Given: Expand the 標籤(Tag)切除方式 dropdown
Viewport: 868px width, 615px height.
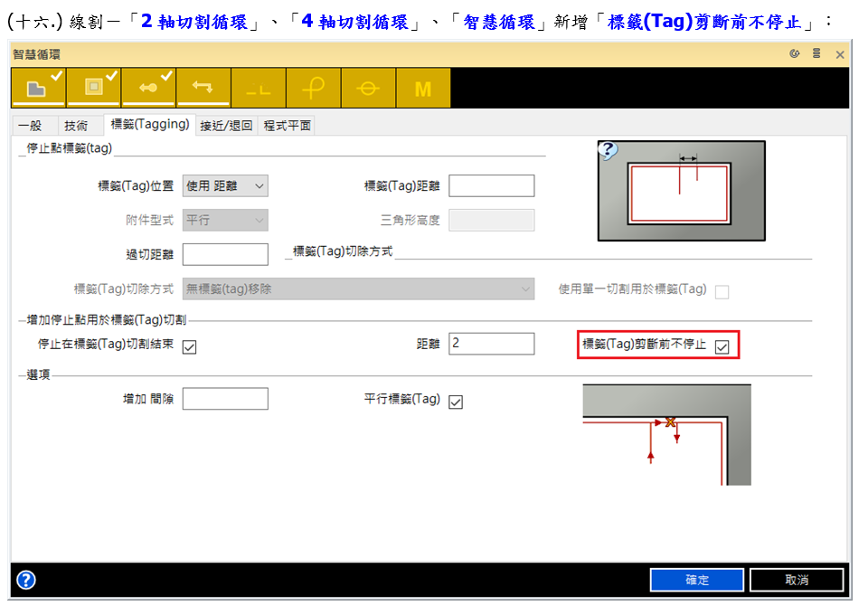Looking at the screenshot, I should 358,289.
